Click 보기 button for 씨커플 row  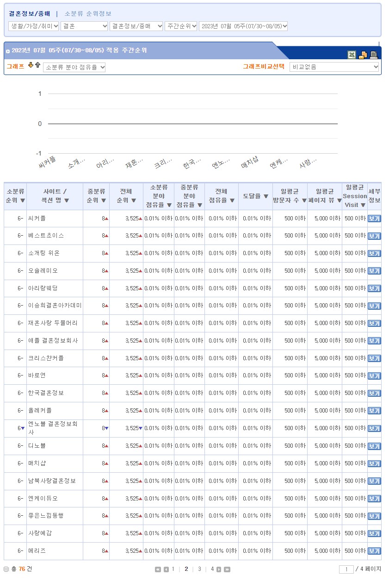tap(374, 219)
